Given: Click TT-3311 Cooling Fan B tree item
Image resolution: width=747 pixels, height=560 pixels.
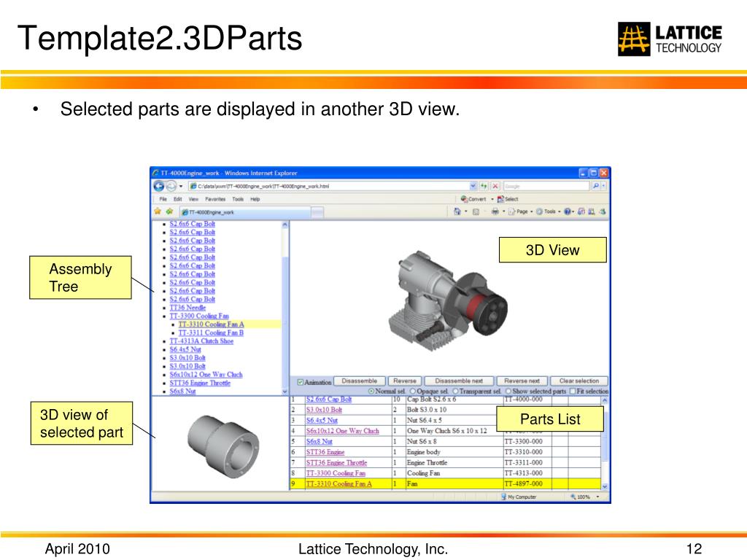Looking at the screenshot, I should 211,332.
